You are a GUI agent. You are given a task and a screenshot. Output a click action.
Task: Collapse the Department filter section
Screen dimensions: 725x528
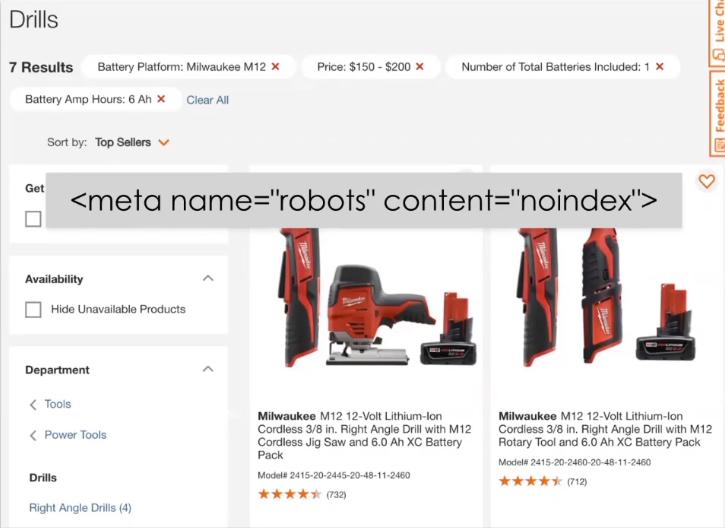pos(208,369)
